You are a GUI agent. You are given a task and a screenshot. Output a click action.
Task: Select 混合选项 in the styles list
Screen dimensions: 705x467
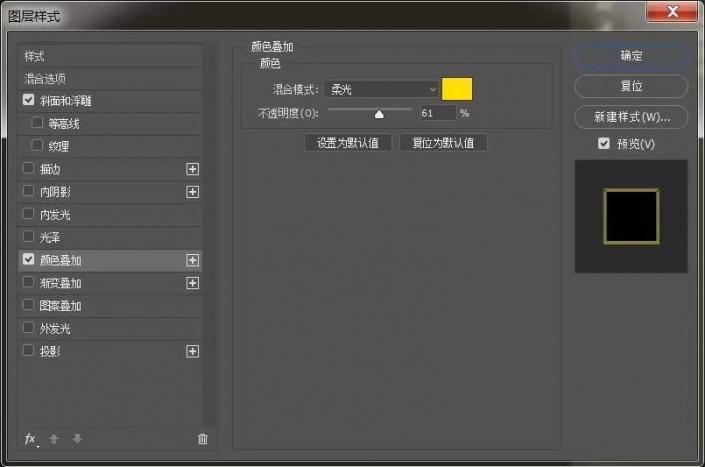[110, 79]
